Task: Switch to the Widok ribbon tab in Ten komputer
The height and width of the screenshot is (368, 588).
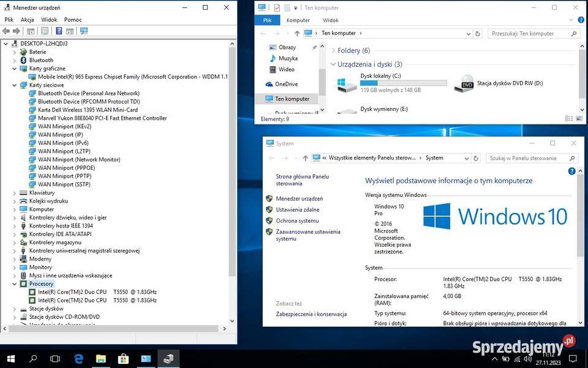Action: tap(330, 20)
